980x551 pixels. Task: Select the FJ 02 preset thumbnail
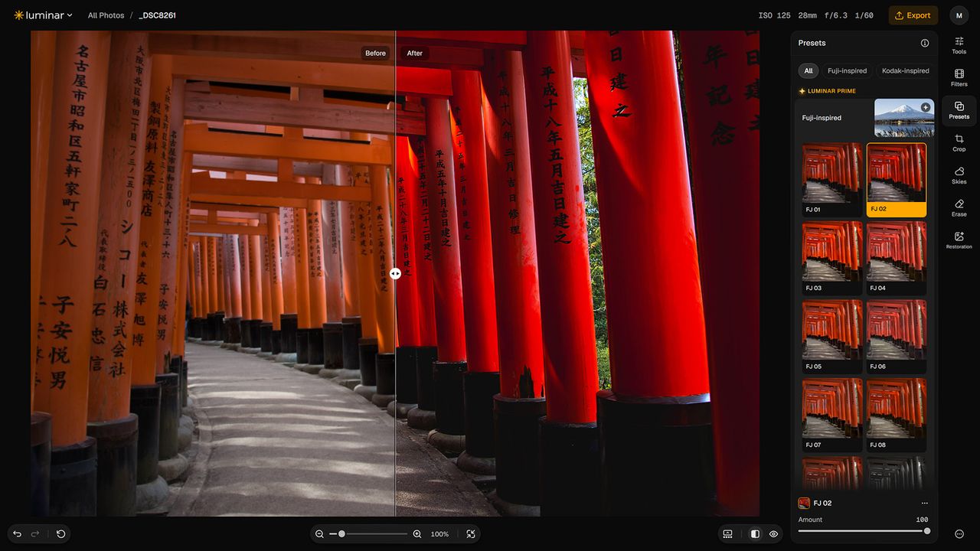tap(897, 180)
